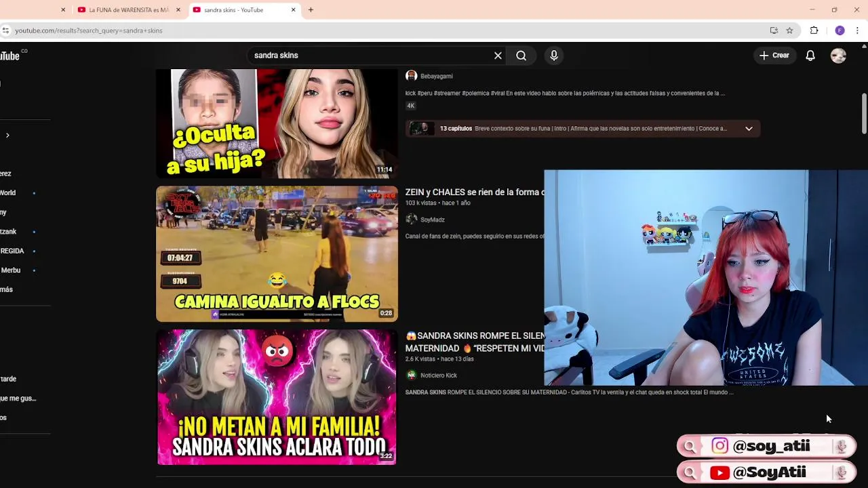868x488 pixels.
Task: Open Noticiero Kick channel avatar
Action: (411, 375)
